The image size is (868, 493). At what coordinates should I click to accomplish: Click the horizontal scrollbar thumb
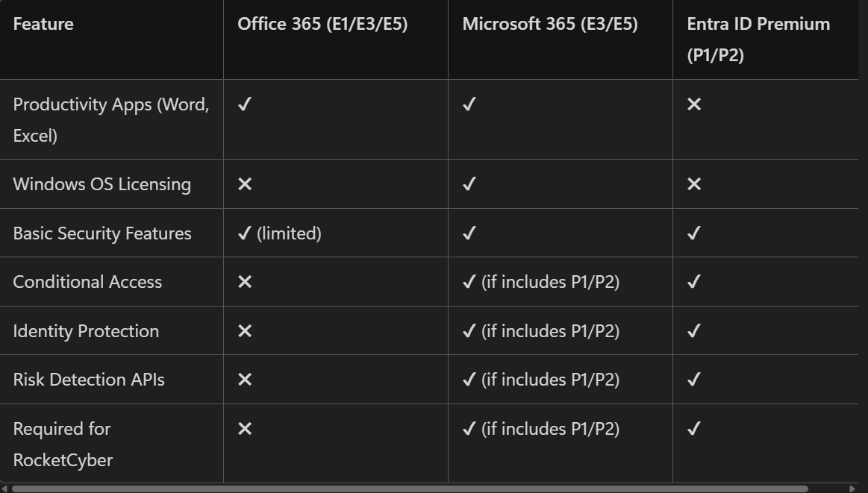tap(410, 489)
